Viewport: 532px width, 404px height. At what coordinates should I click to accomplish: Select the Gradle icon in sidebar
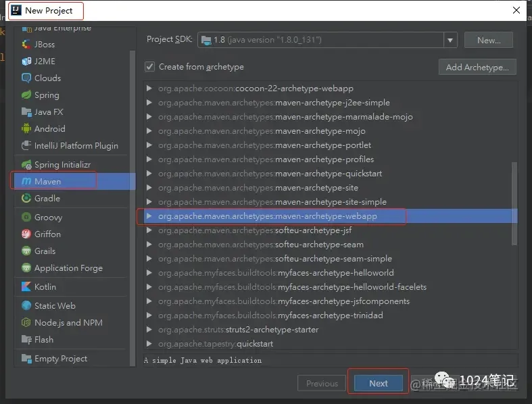26,198
